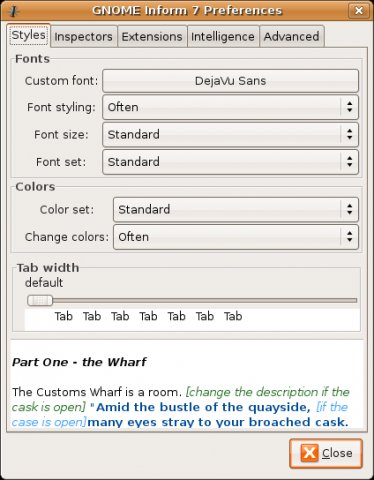
Task: Open the Font styling dropdown
Action: click(230, 107)
